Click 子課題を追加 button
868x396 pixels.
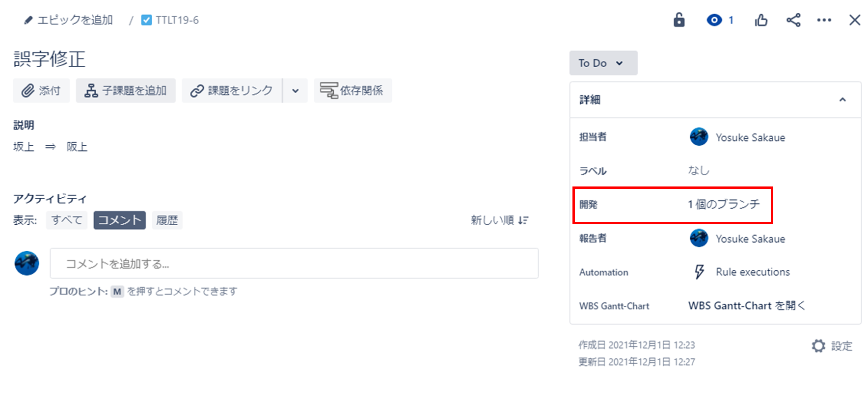(126, 90)
